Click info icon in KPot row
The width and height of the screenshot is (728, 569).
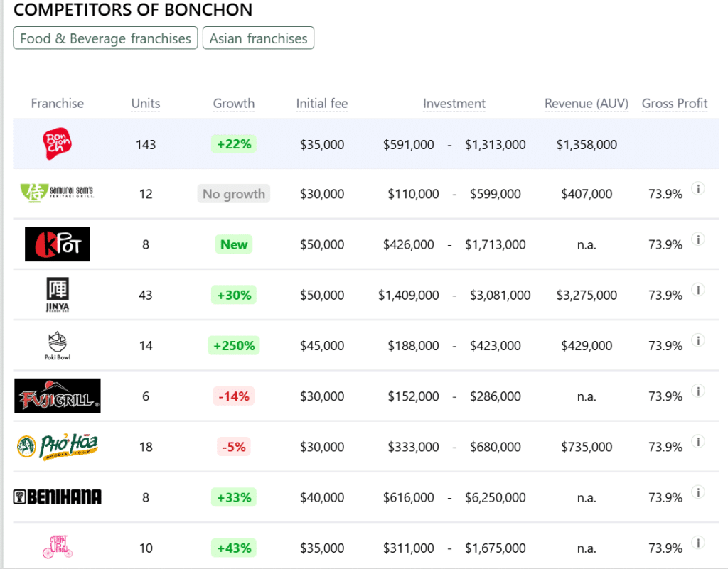pos(698,239)
